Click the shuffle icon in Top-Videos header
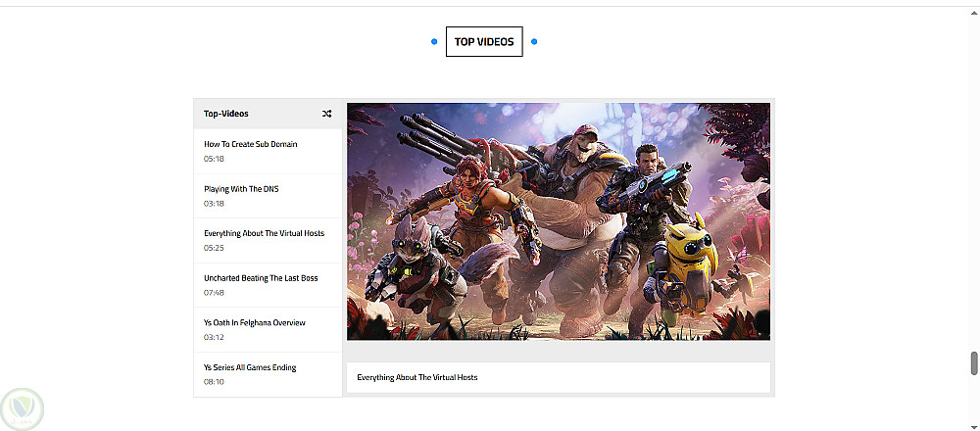This screenshot has height=431, width=980. (327, 114)
